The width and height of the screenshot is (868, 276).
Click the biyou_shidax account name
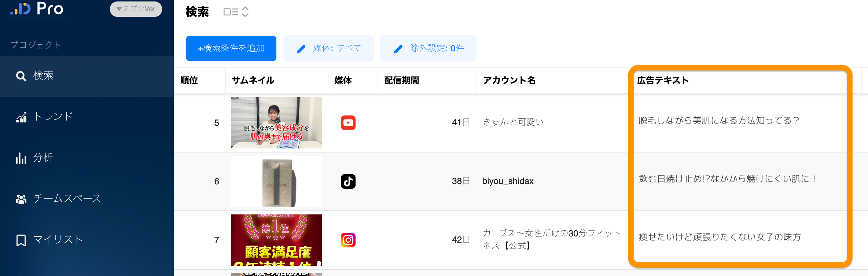click(x=508, y=181)
